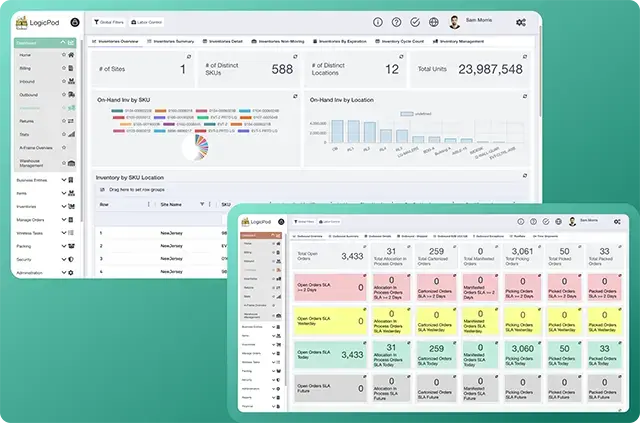Click the info icon in the outbound window header
The height and width of the screenshot is (423, 640).
pyautogui.click(x=520, y=221)
